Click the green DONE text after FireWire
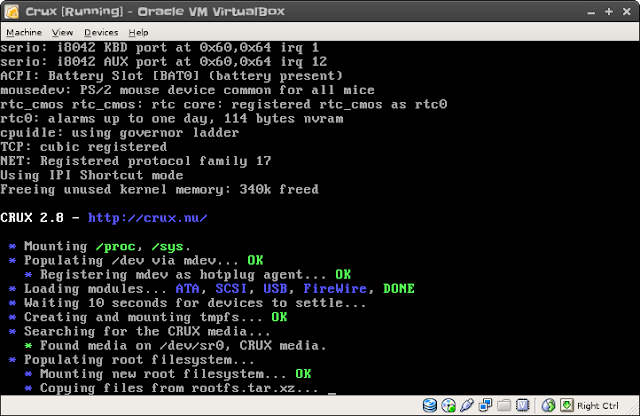The height and width of the screenshot is (416, 640). pyautogui.click(x=399, y=289)
